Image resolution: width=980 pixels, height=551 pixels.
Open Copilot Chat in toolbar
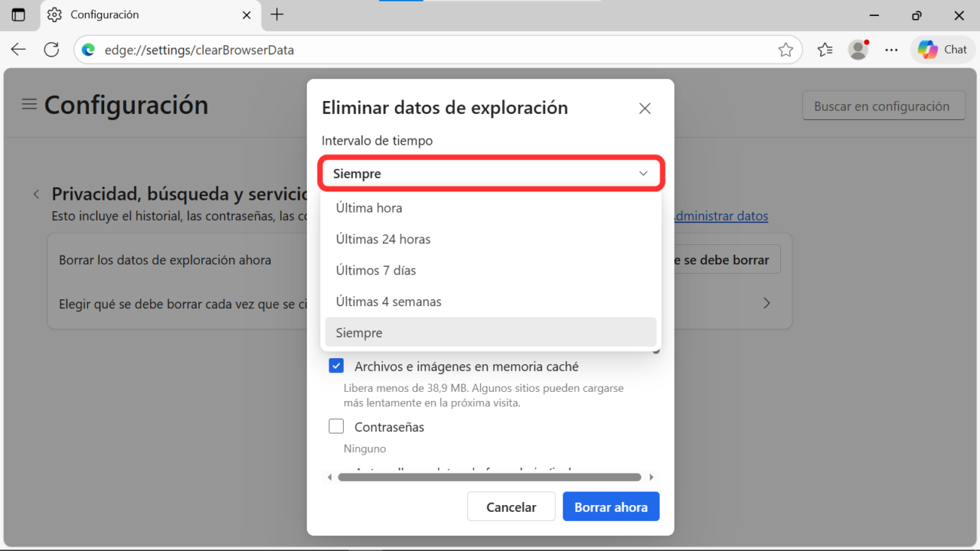942,50
